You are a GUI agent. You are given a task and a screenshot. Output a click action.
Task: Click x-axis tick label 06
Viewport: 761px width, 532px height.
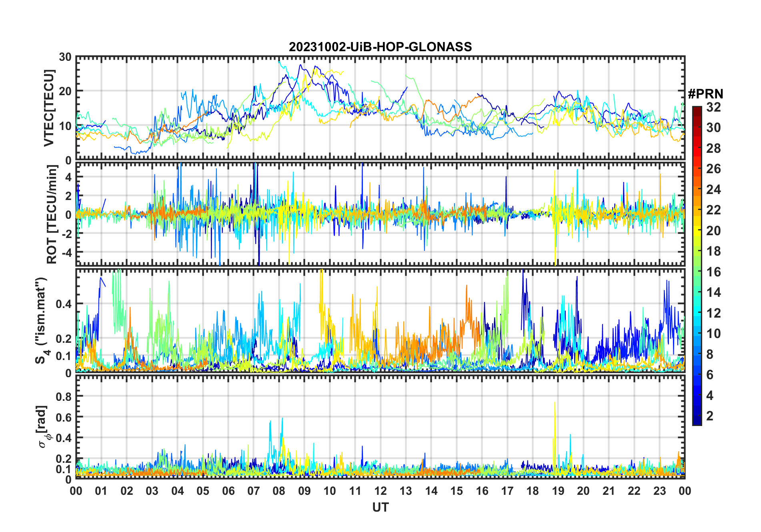click(x=228, y=490)
